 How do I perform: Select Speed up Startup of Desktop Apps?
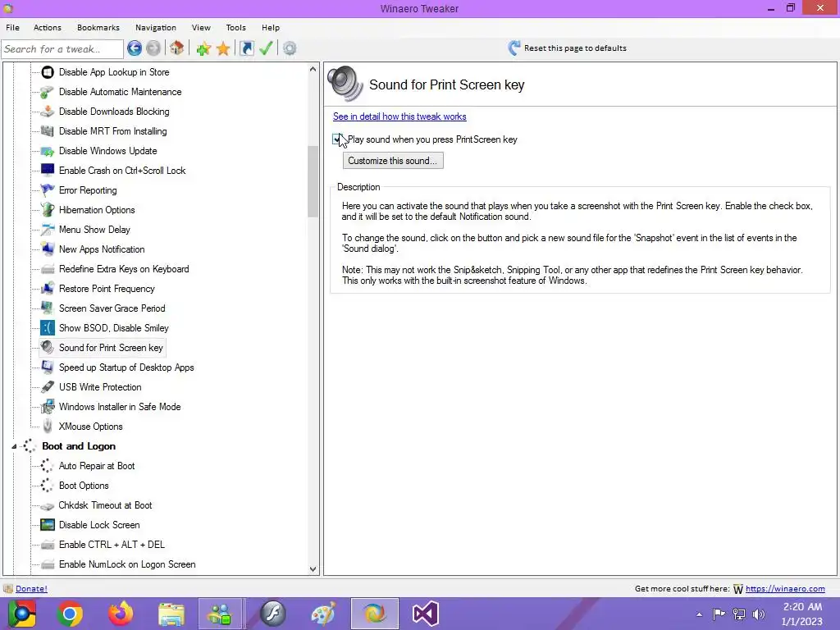[x=126, y=367]
